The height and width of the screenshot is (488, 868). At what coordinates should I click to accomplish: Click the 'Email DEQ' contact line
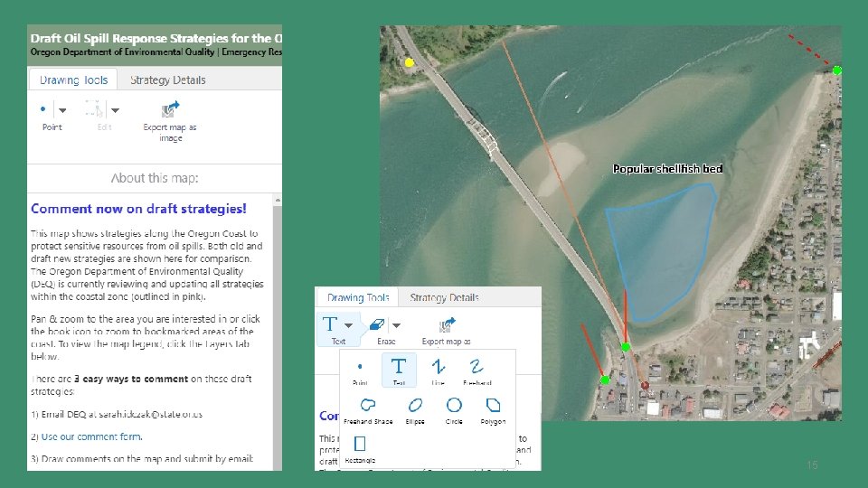pyautogui.click(x=117, y=414)
